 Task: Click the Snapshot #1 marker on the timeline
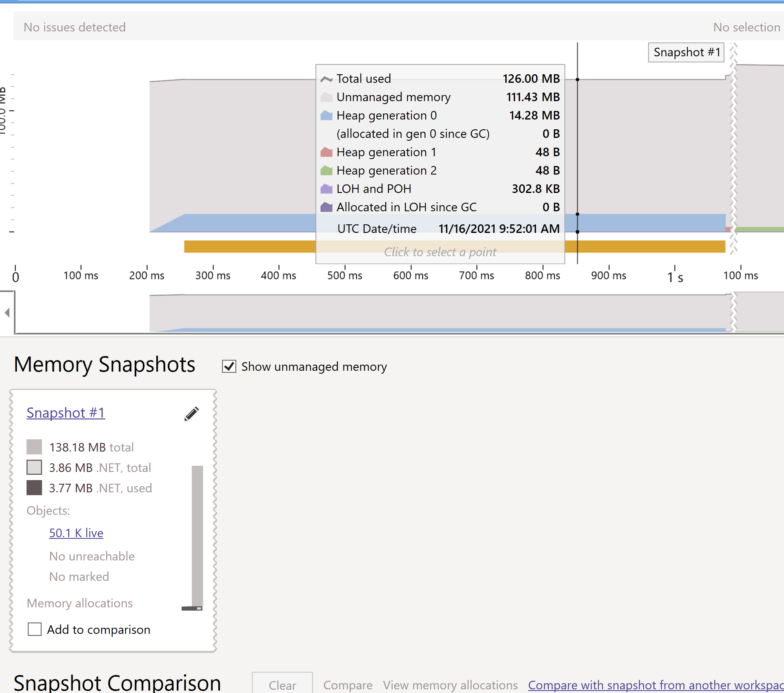[x=686, y=52]
